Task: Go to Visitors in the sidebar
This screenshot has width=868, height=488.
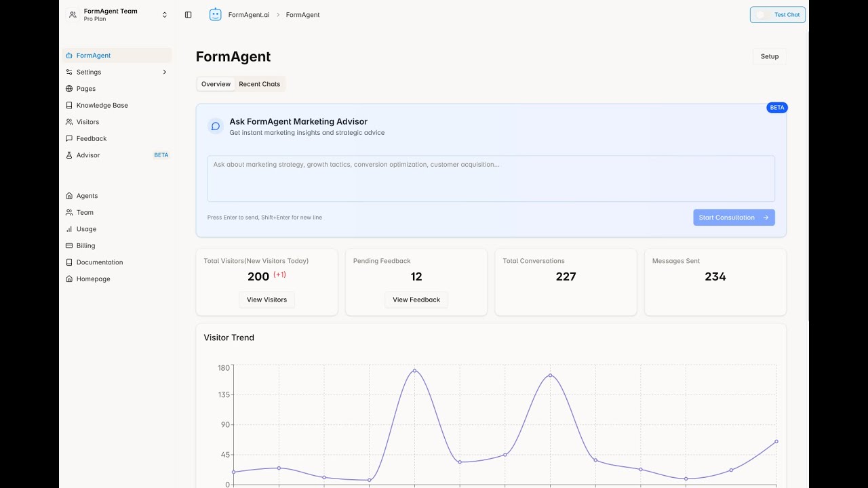Action: coord(117,122)
